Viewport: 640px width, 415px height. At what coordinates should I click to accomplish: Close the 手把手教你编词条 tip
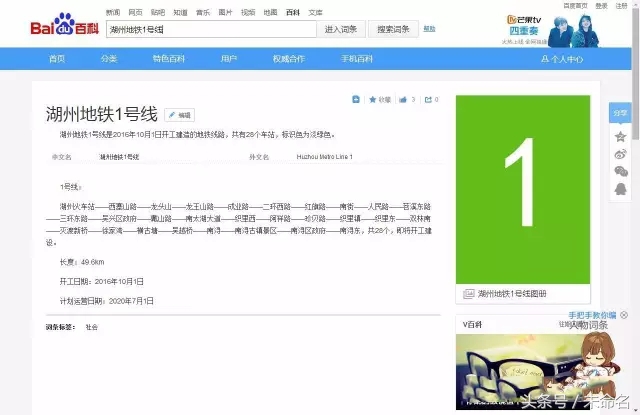click(x=624, y=315)
